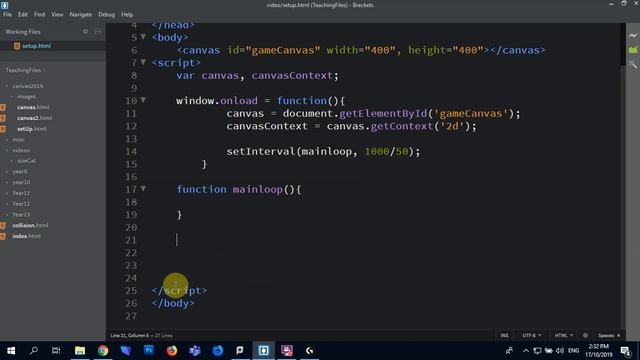The image size is (640, 360).
Task: Expand the year10 folder
Action: 7,182
